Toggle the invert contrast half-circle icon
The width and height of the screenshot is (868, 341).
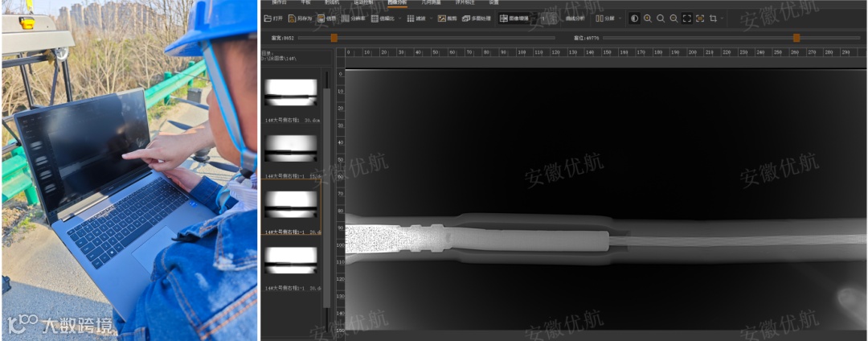(634, 18)
